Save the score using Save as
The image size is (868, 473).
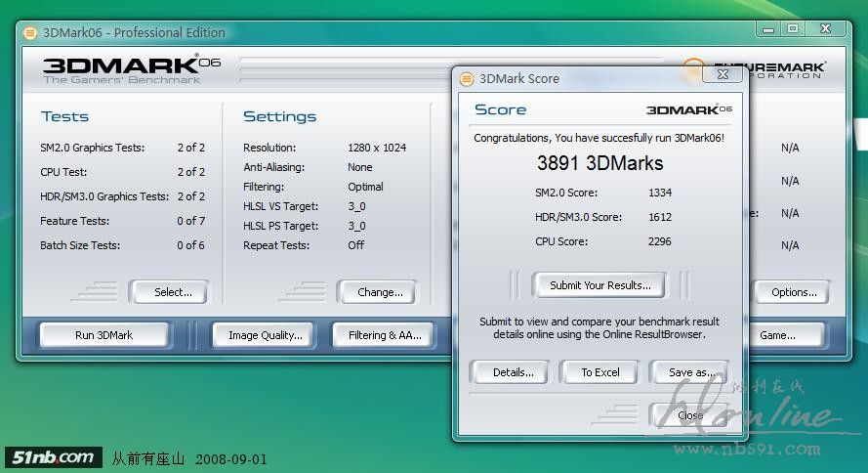(x=689, y=372)
